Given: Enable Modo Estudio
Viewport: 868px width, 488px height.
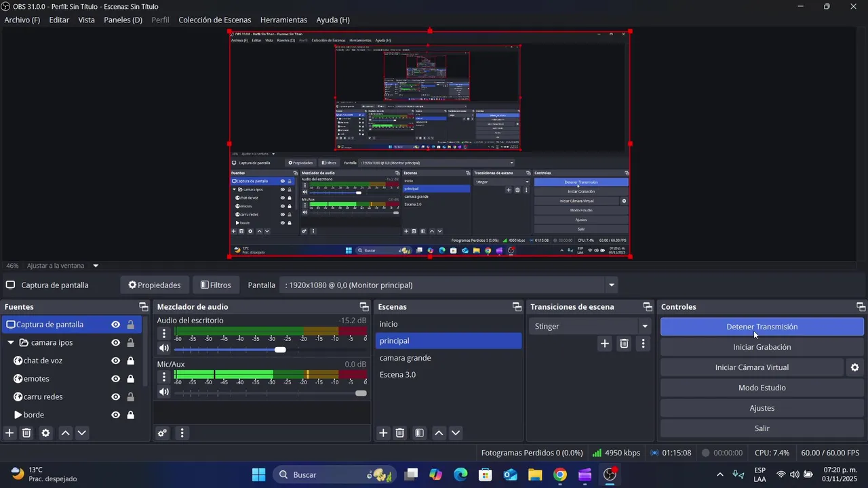Looking at the screenshot, I should pyautogui.click(x=762, y=388).
